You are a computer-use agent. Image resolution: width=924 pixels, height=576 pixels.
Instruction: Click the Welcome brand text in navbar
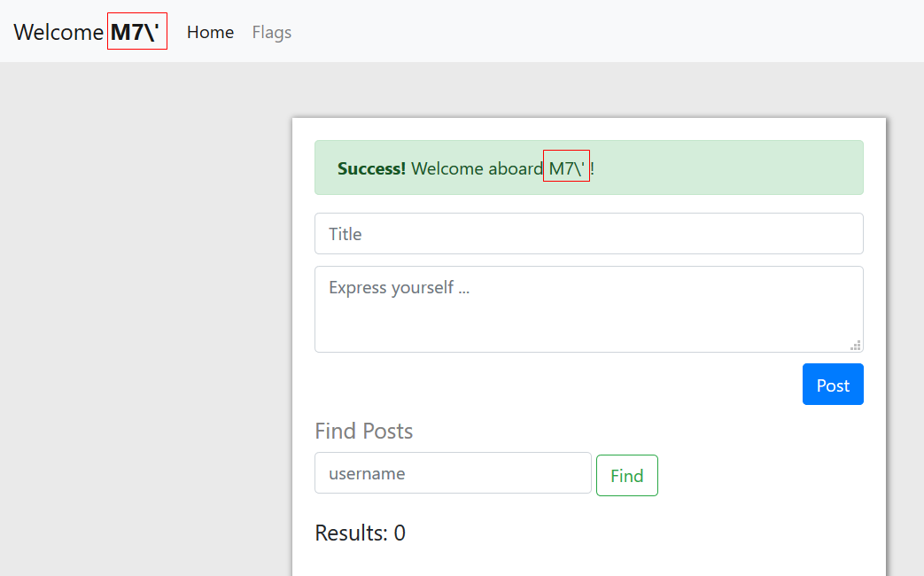pos(58,32)
